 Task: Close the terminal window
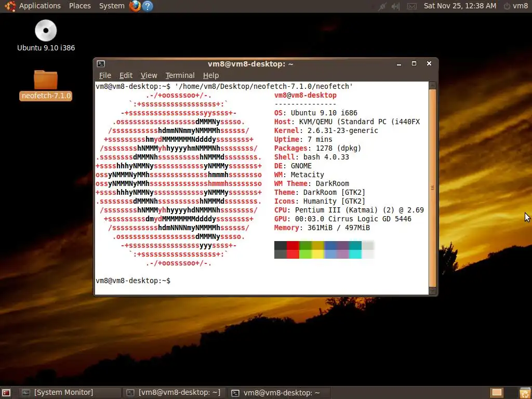tap(429, 63)
